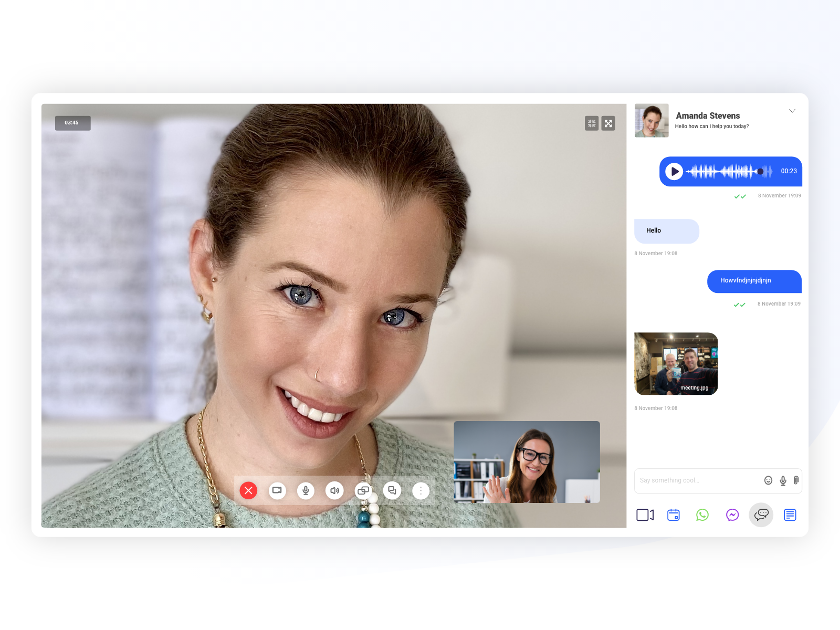Play the voice message
This screenshot has height=630, width=840.
coord(674,171)
